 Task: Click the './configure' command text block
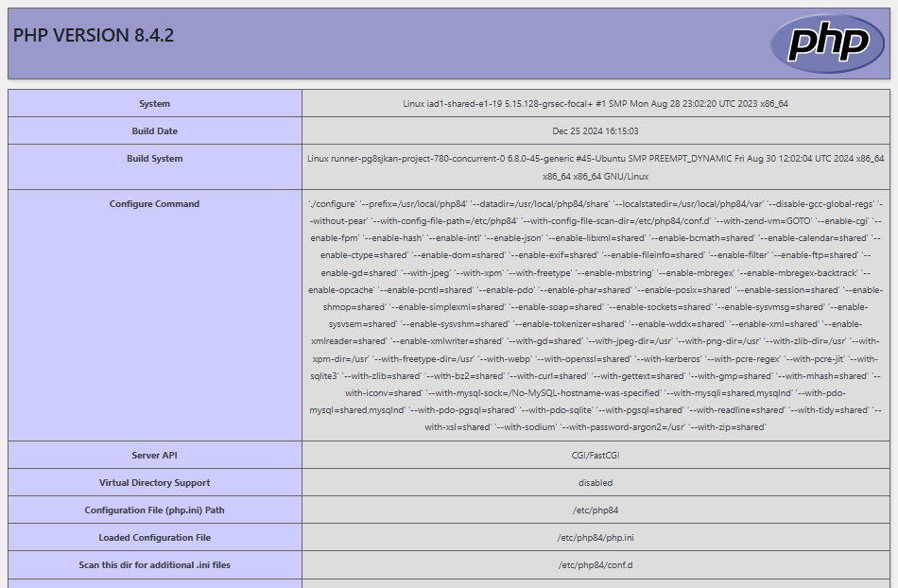pos(596,316)
